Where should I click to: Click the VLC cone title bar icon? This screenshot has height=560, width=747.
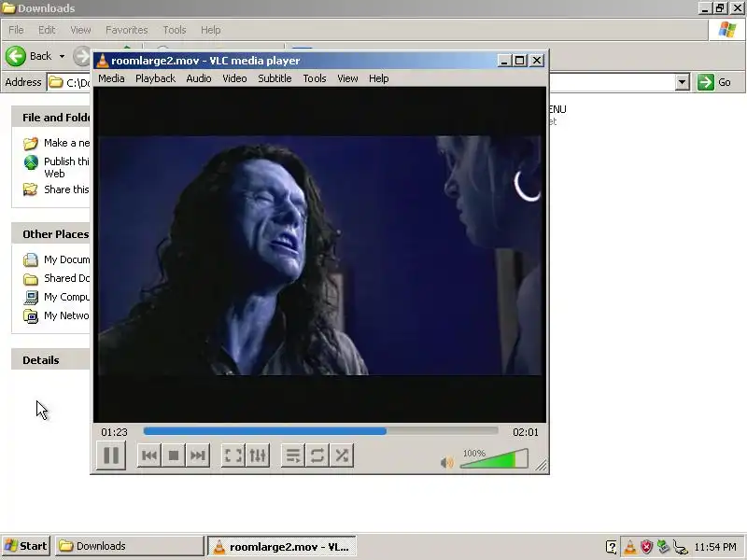click(x=103, y=61)
